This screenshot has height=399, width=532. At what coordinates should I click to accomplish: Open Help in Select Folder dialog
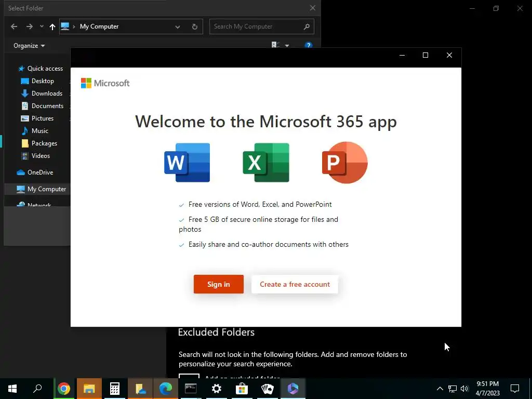[x=309, y=45]
